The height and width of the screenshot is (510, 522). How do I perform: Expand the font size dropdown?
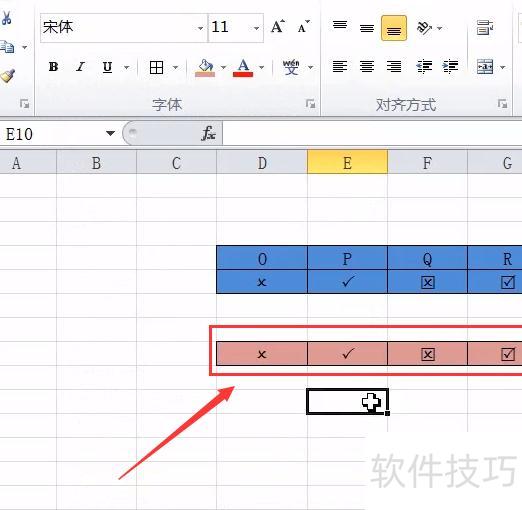(256, 28)
